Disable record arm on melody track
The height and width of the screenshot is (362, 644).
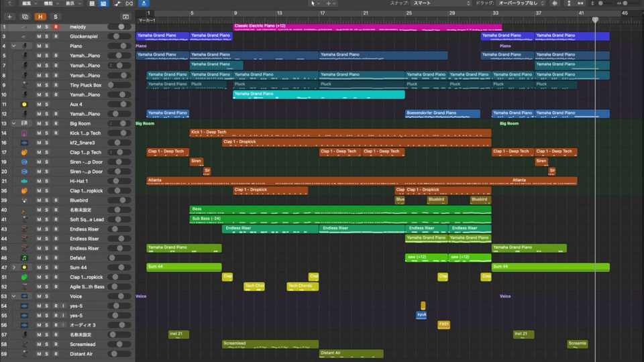[56, 27]
